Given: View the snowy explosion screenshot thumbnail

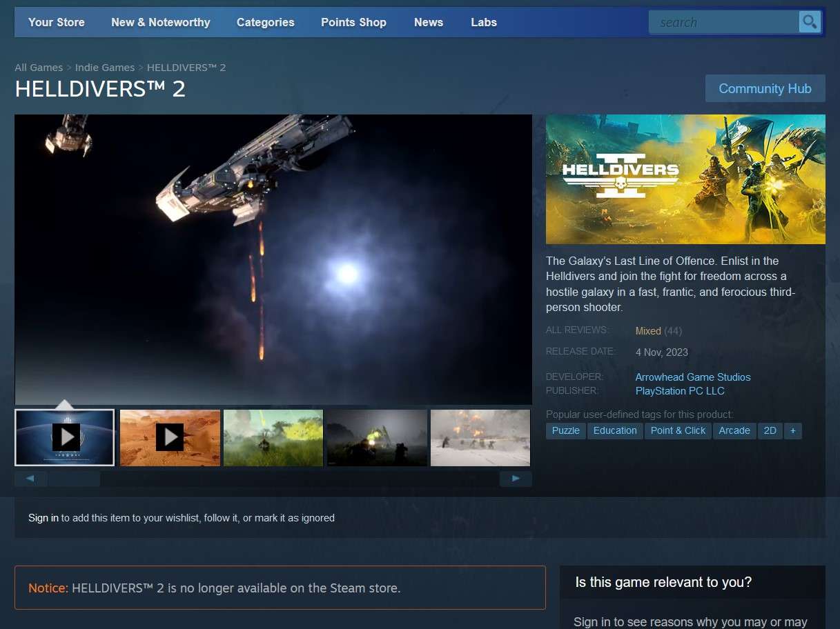Looking at the screenshot, I should coord(480,437).
